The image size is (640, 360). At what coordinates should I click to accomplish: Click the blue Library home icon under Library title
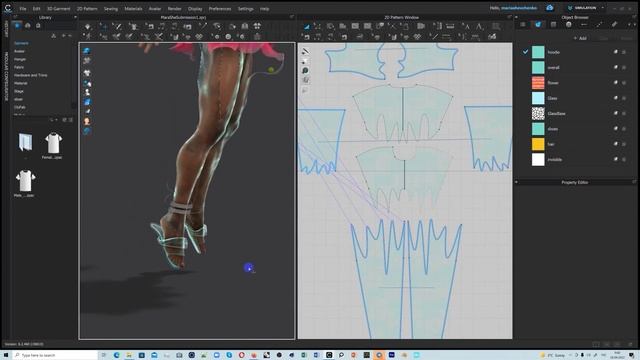17,26
